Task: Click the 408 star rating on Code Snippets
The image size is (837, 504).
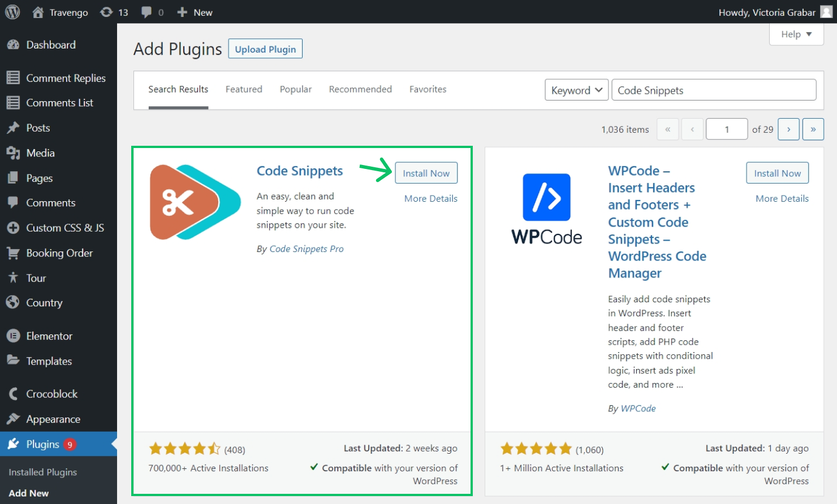Action: (197, 449)
